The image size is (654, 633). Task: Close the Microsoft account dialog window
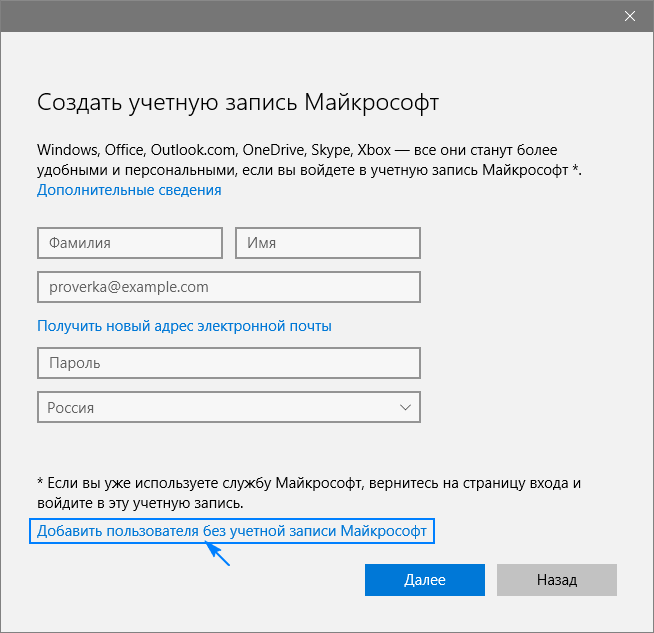click(x=630, y=16)
